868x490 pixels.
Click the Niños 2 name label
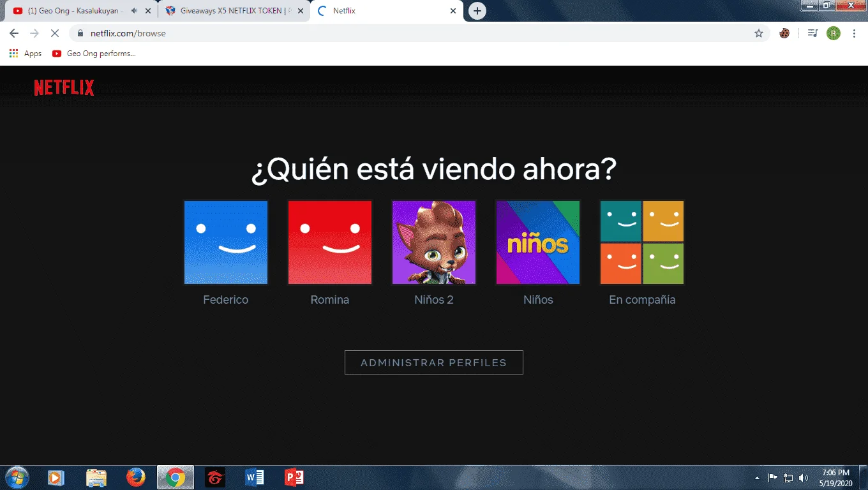pos(434,300)
